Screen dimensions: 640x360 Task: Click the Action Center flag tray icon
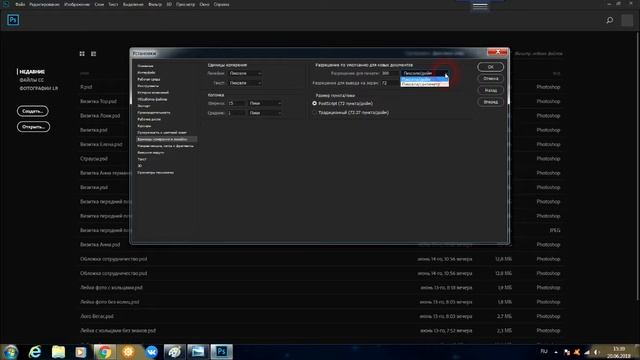[x=567, y=352]
